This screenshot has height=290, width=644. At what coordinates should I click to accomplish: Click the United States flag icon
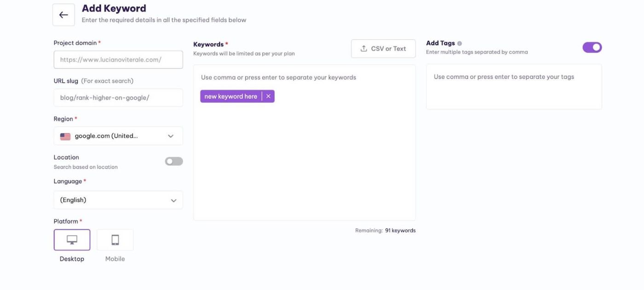coord(65,136)
